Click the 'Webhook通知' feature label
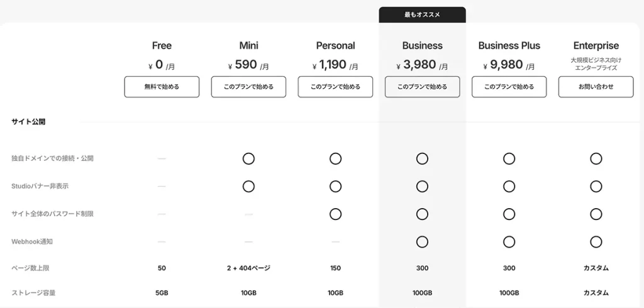This screenshot has height=308, width=644. [32, 241]
